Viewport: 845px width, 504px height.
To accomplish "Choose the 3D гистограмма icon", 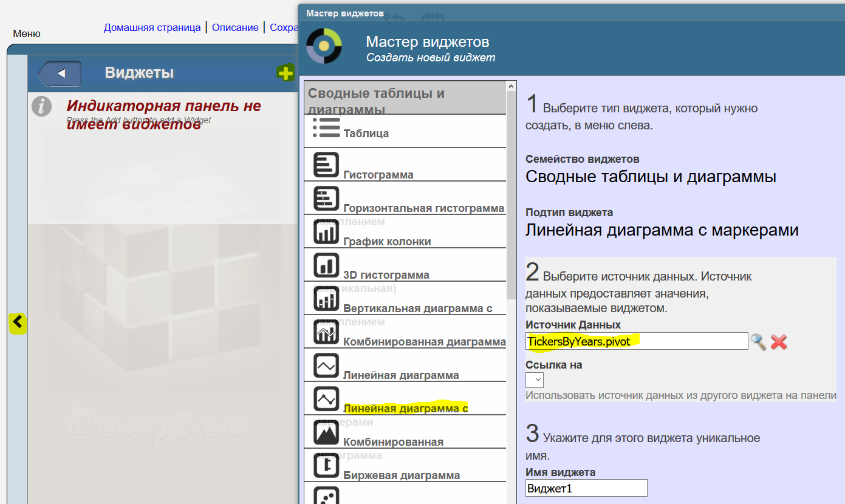I will (x=326, y=265).
